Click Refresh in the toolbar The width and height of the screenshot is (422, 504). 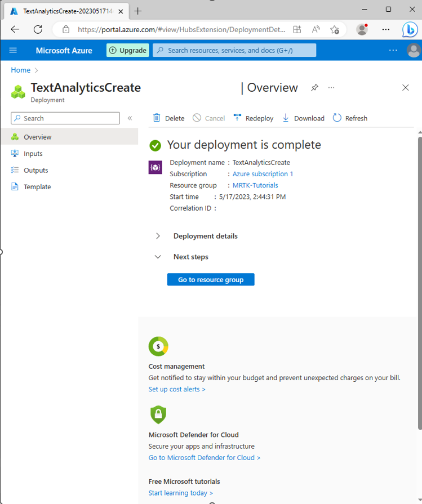tap(350, 118)
